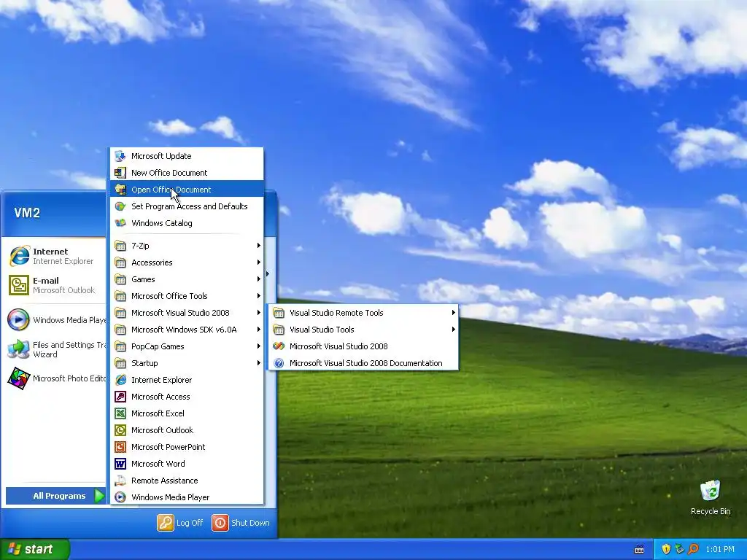Click the Microsoft Windows SDK v6.0A folder icon
This screenshot has height=560, width=747.
point(120,330)
